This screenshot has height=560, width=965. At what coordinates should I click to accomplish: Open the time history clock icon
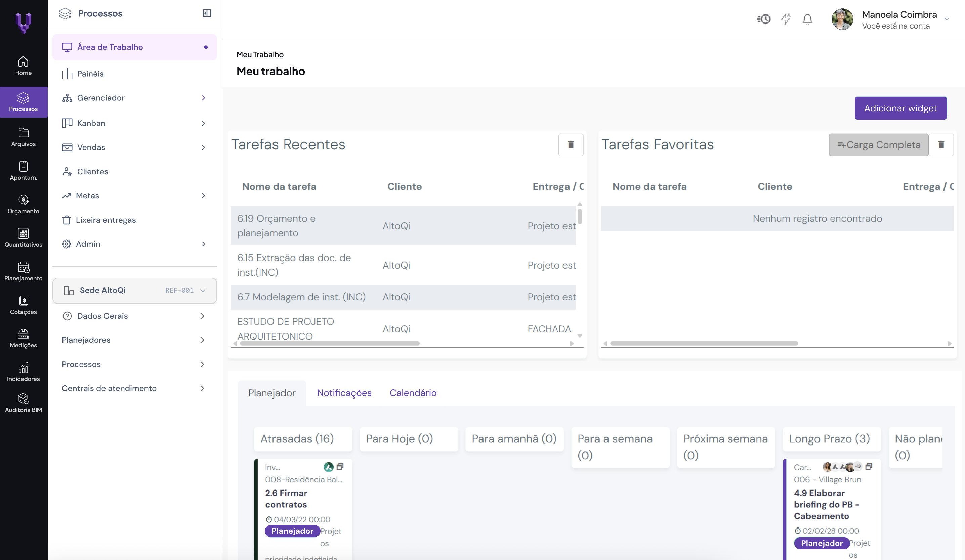pos(764,19)
